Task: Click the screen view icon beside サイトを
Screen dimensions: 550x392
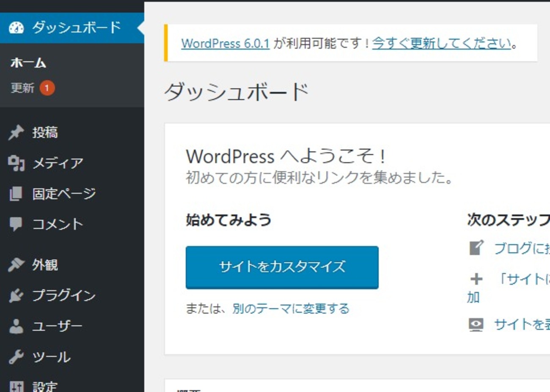Action: click(x=476, y=325)
